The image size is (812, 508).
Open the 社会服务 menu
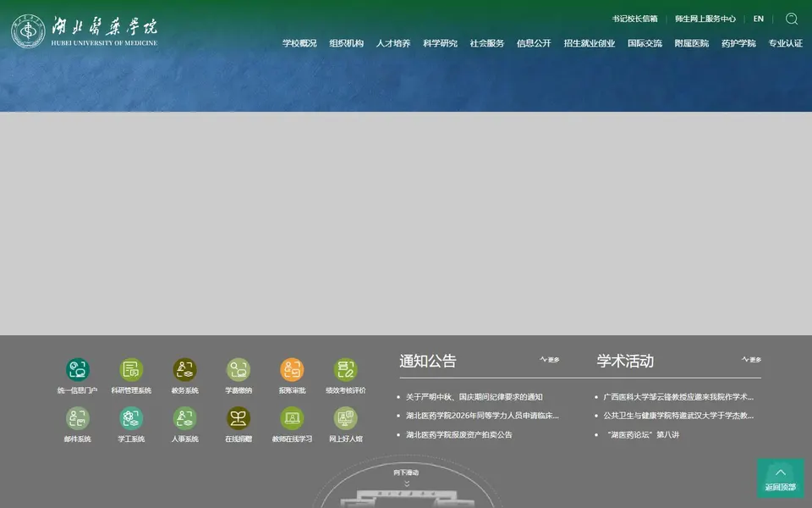(x=487, y=43)
